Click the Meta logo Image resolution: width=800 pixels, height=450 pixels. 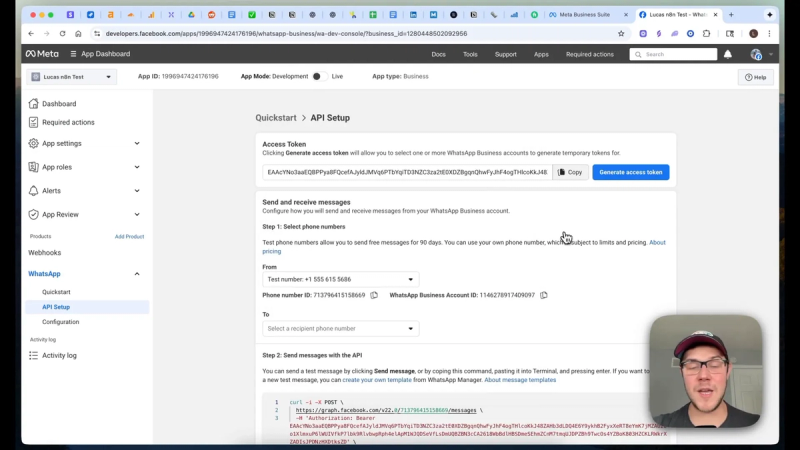(42, 54)
